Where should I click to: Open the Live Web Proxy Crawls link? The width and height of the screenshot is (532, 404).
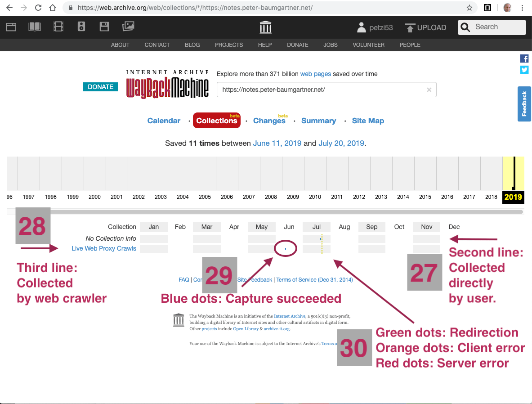pyautogui.click(x=104, y=248)
